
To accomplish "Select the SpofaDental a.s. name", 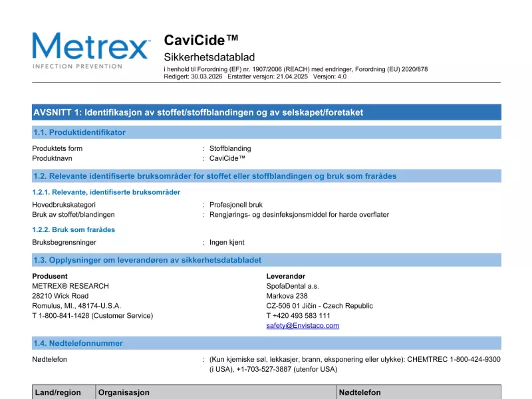I will point(293,286).
